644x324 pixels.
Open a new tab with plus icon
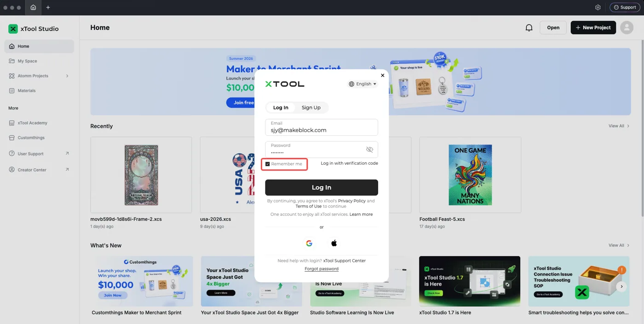pos(48,7)
